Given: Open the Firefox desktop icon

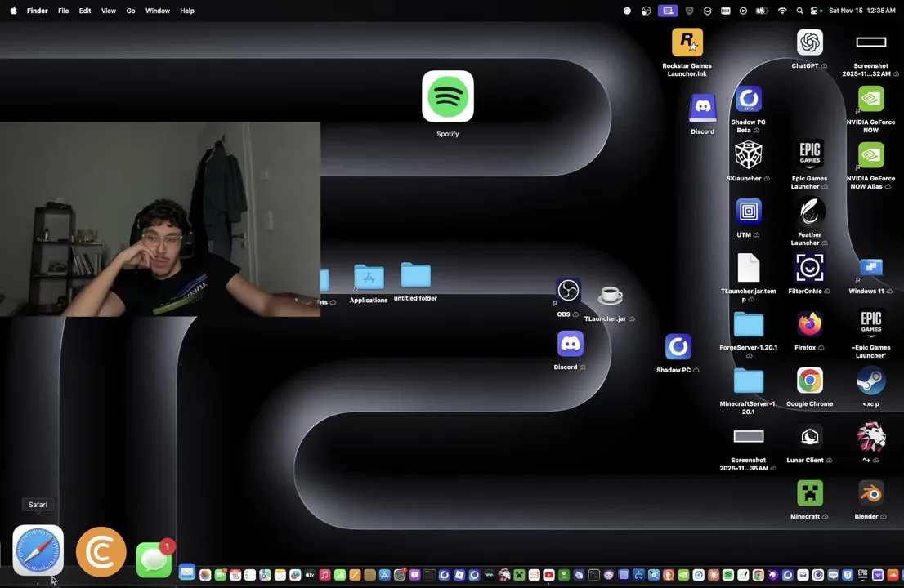Looking at the screenshot, I should 809,324.
